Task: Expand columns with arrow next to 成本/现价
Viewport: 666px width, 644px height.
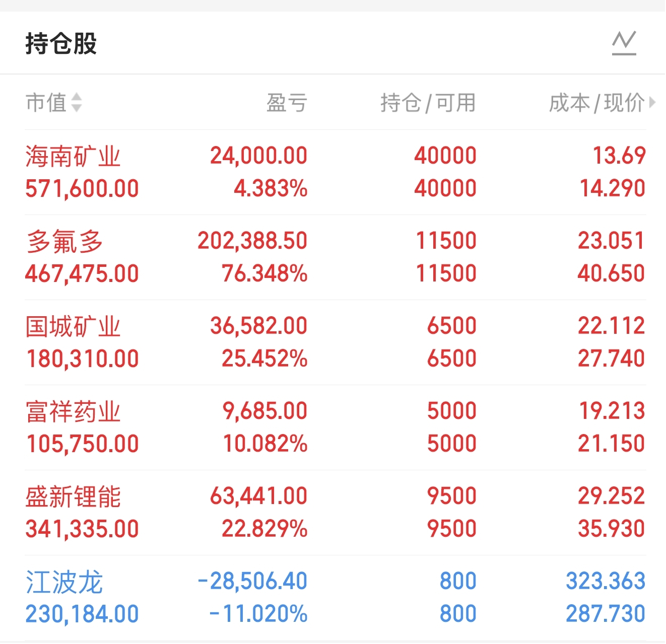Action: [652, 103]
